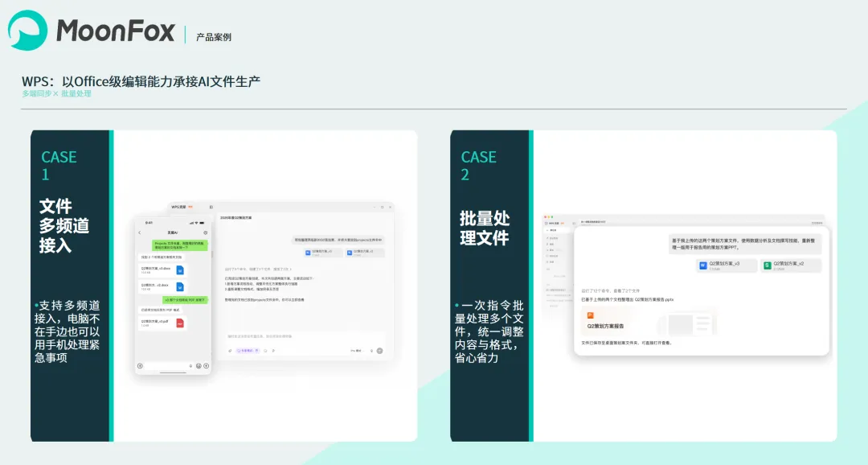868x465 pixels.
Task: Click the MoonFox logo
Action: pyautogui.click(x=92, y=30)
